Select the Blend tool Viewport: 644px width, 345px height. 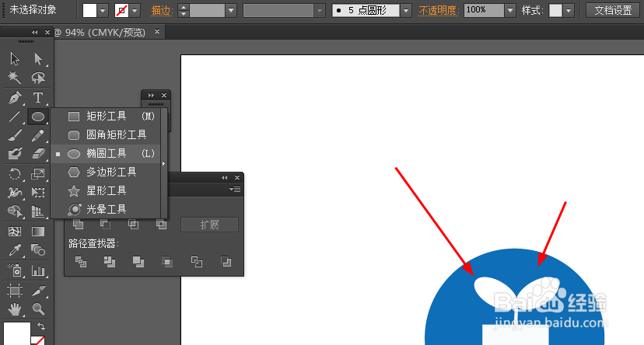point(38,250)
